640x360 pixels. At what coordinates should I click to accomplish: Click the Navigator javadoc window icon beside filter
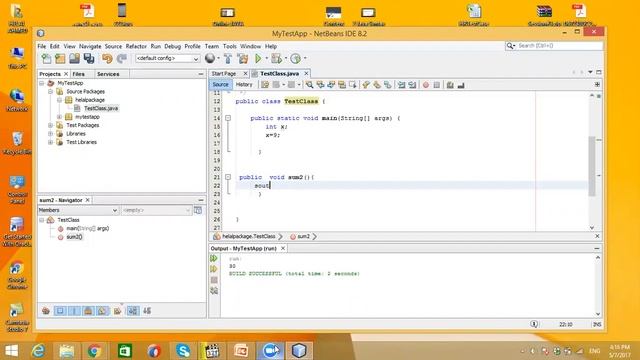[198, 210]
